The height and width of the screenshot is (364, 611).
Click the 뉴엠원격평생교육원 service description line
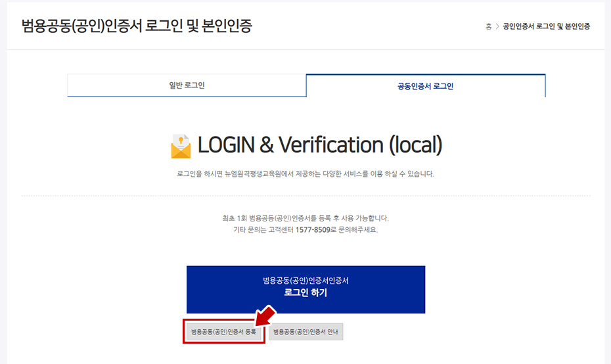coord(305,174)
